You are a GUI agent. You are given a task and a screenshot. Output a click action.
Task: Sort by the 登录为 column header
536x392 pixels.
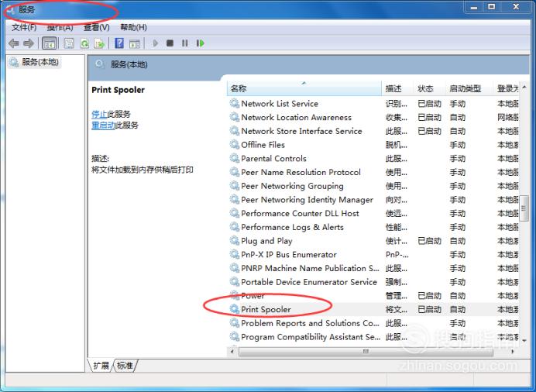coord(507,88)
